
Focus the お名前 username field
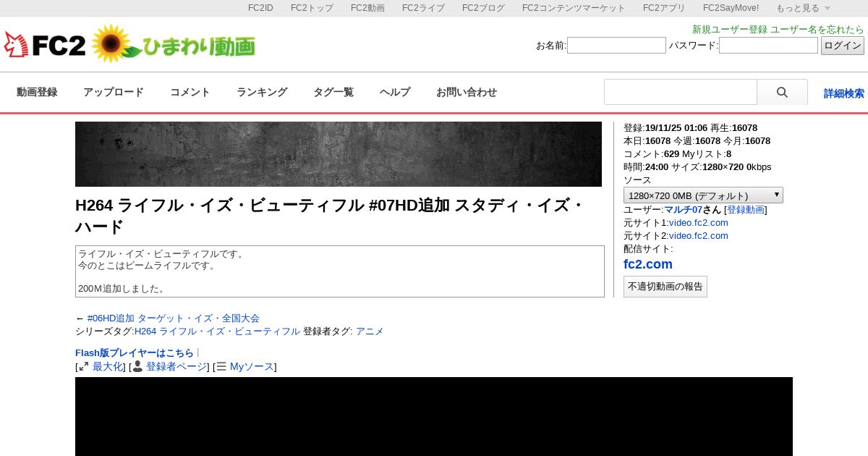[616, 46]
